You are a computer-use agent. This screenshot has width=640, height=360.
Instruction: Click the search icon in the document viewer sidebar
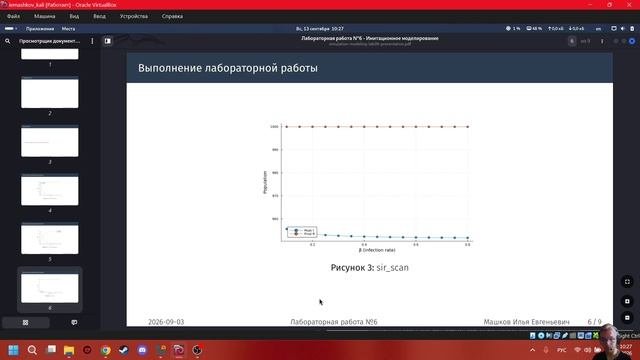[7, 41]
